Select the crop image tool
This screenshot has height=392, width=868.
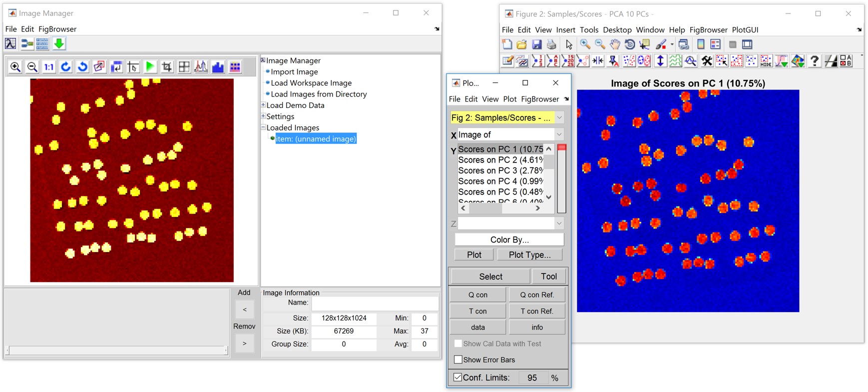coord(167,67)
